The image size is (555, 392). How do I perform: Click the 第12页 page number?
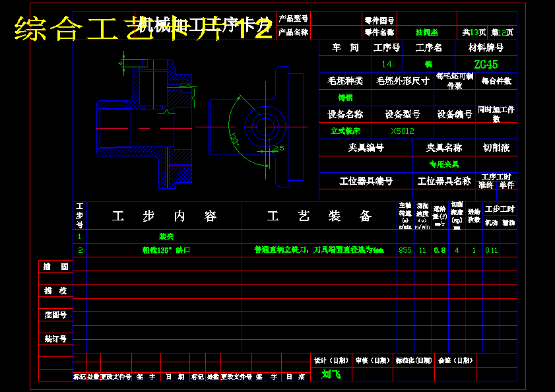(x=502, y=32)
